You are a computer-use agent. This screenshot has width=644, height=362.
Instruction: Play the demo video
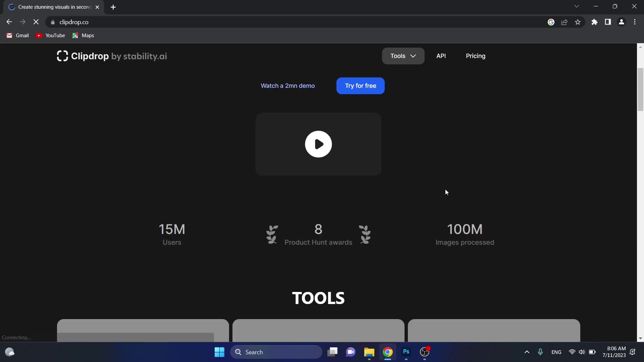[318, 144]
